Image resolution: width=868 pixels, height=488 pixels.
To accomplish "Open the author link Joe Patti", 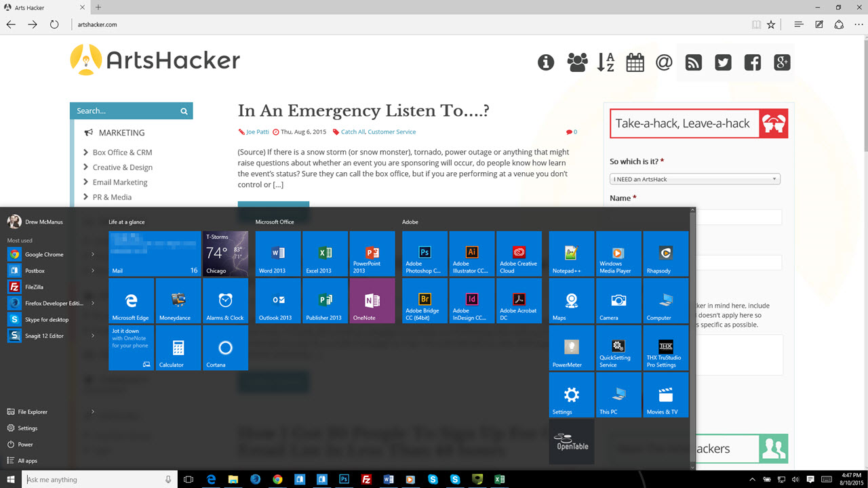I will click(x=257, y=132).
